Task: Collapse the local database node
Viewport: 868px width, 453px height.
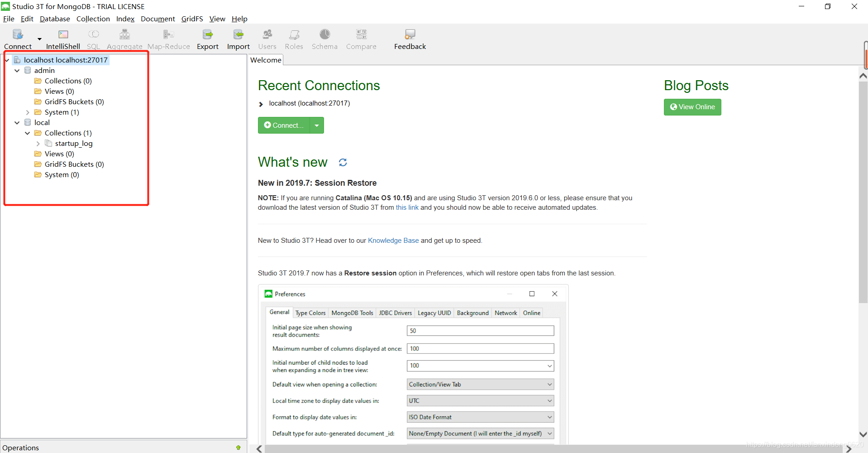Action: (x=17, y=123)
